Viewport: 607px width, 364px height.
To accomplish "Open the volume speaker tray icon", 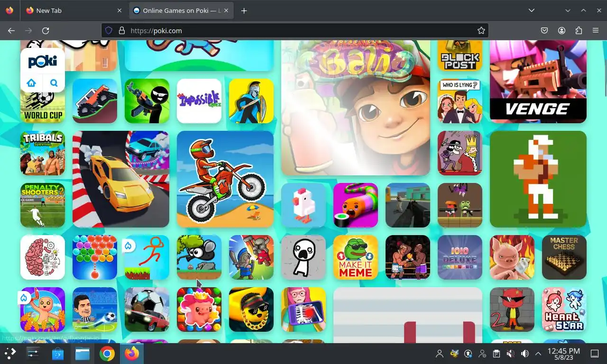I will click(x=524, y=354).
